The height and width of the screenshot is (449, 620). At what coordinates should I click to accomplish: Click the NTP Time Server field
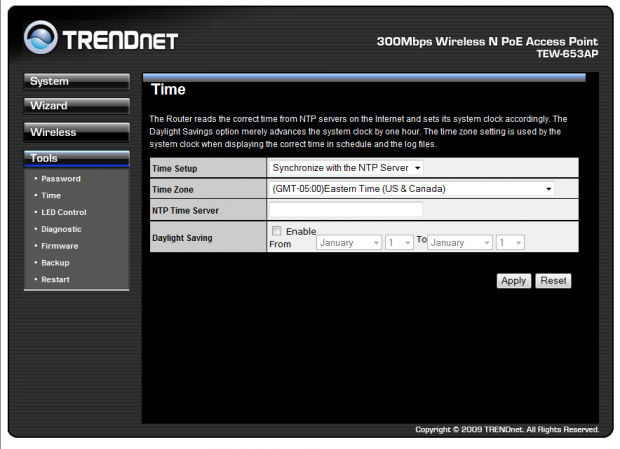tap(346, 209)
